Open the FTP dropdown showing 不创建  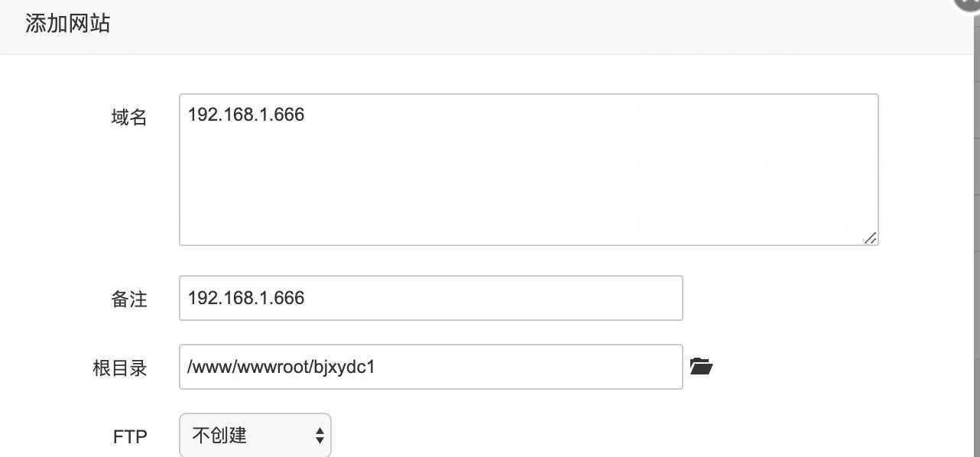(x=255, y=436)
